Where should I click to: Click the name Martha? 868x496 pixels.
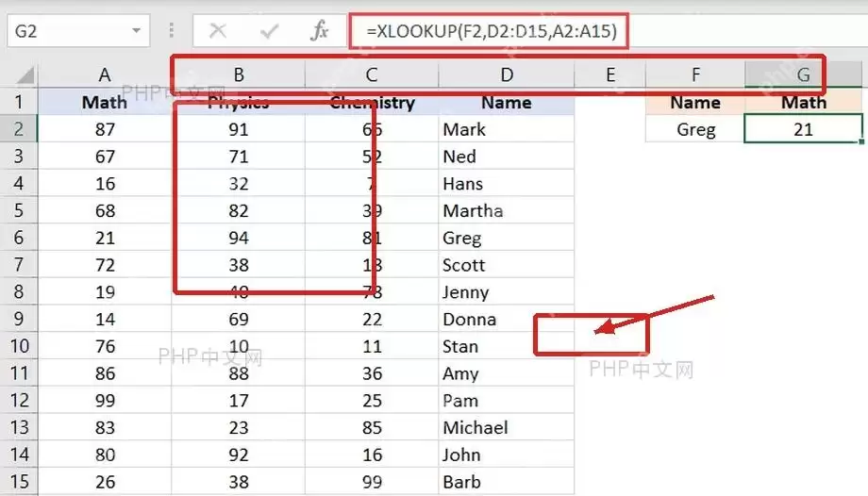[473, 210]
